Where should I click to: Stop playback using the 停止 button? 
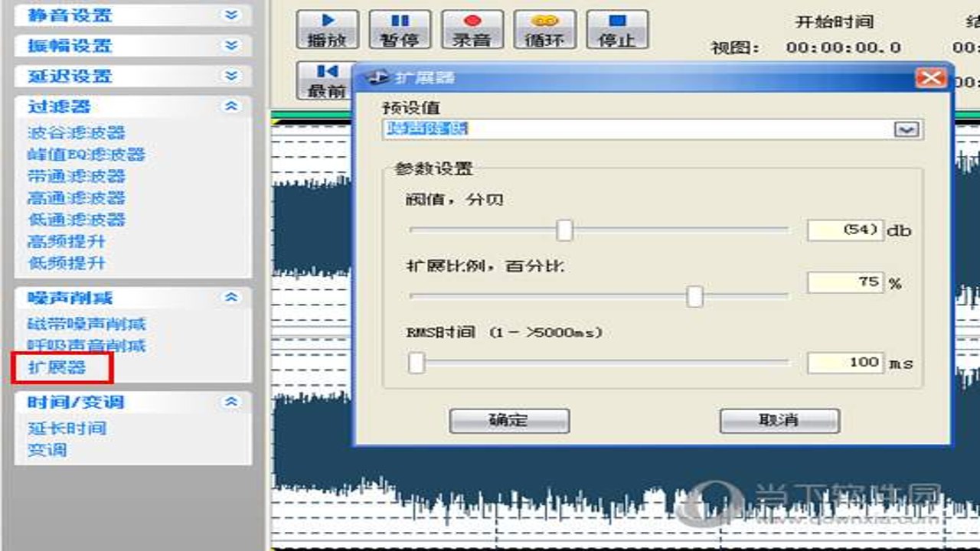point(617,30)
